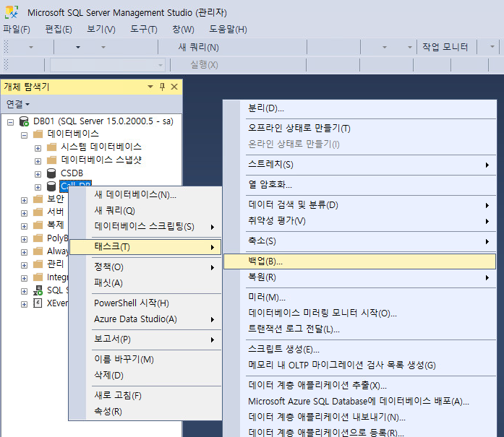Screen dimensions: 504x437
Task: Select 미러(M)... option
Action: pyautogui.click(x=359, y=298)
